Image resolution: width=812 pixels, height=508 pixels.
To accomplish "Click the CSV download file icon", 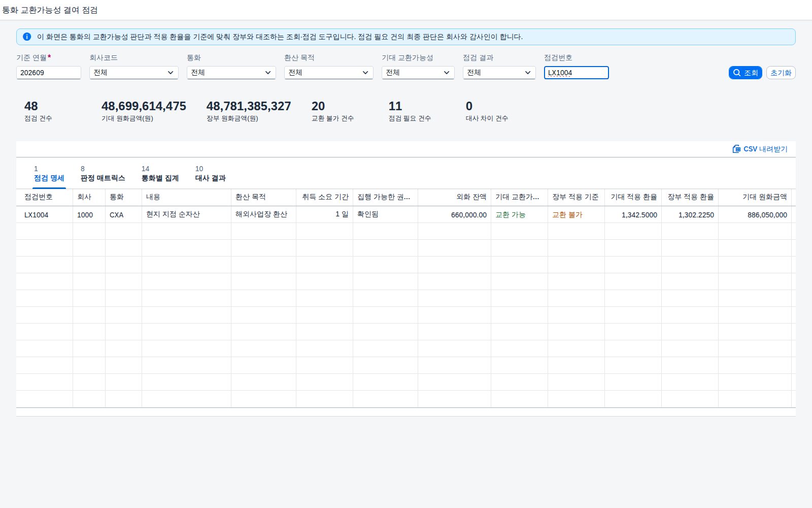I will (736, 149).
